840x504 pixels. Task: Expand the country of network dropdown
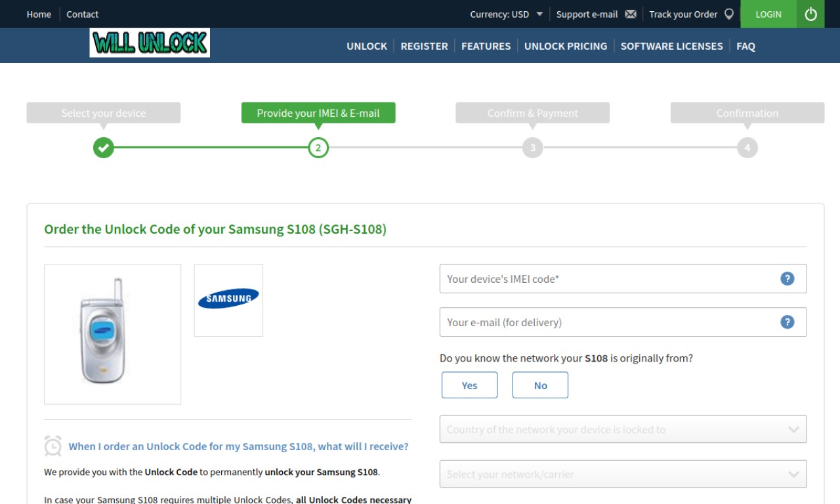tap(623, 429)
